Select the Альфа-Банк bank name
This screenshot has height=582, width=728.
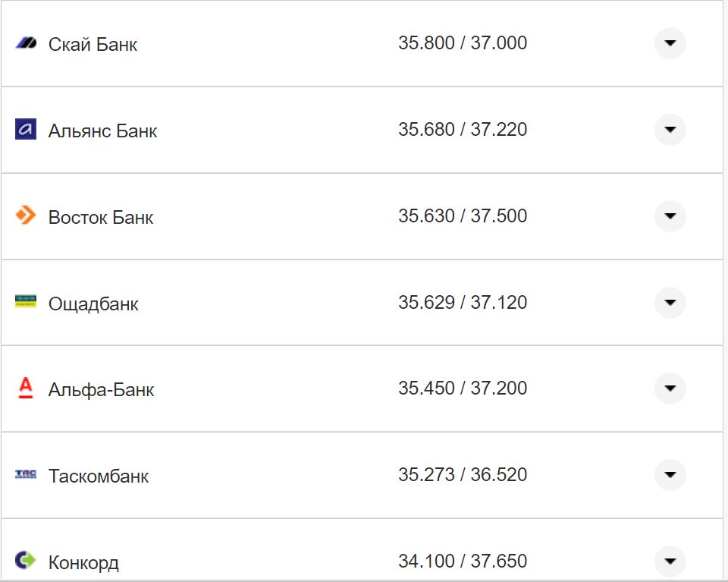101,390
